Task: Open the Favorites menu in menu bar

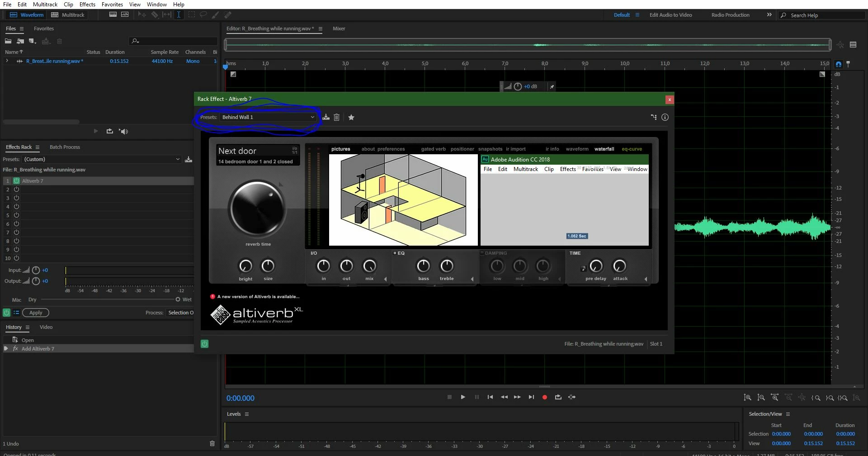Action: point(112,4)
